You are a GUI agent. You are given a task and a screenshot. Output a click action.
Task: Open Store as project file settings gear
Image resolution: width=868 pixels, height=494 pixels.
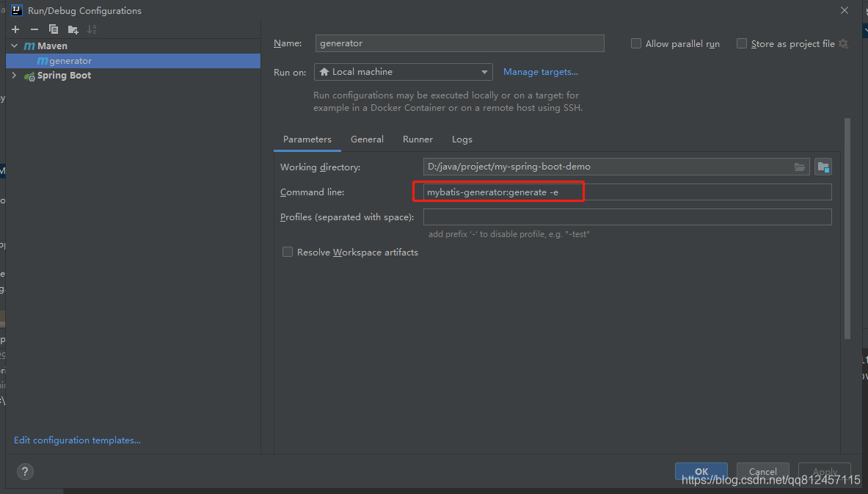[843, 44]
